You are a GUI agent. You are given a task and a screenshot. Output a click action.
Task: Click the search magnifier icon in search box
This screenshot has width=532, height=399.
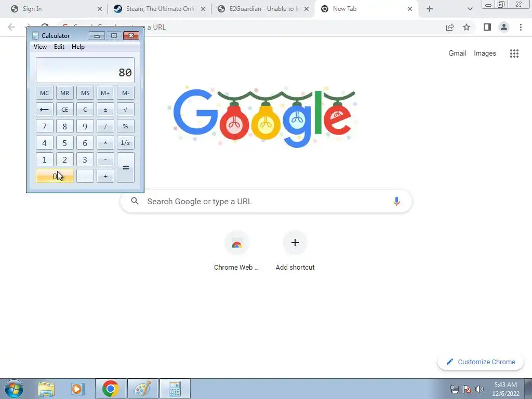pyautogui.click(x=135, y=201)
